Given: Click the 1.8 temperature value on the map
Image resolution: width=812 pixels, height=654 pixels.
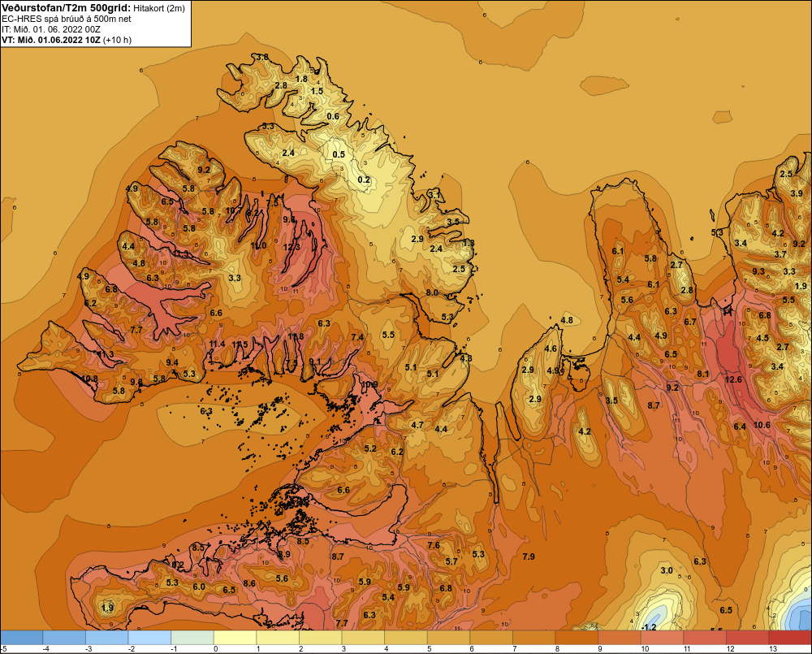Looking at the screenshot, I should click(301, 80).
